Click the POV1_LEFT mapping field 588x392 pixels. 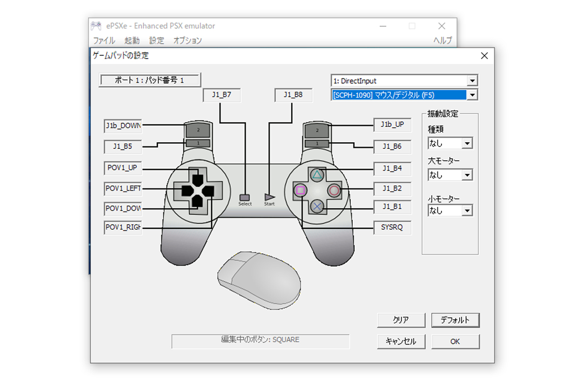123,188
